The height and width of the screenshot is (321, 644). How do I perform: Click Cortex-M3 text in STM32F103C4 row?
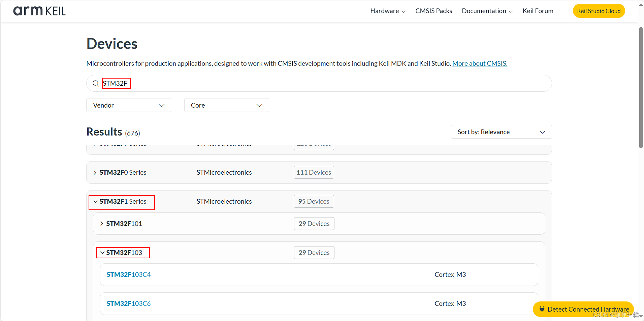450,274
